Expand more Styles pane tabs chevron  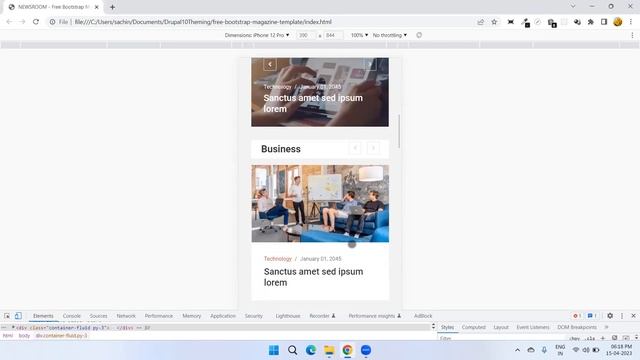(606, 327)
